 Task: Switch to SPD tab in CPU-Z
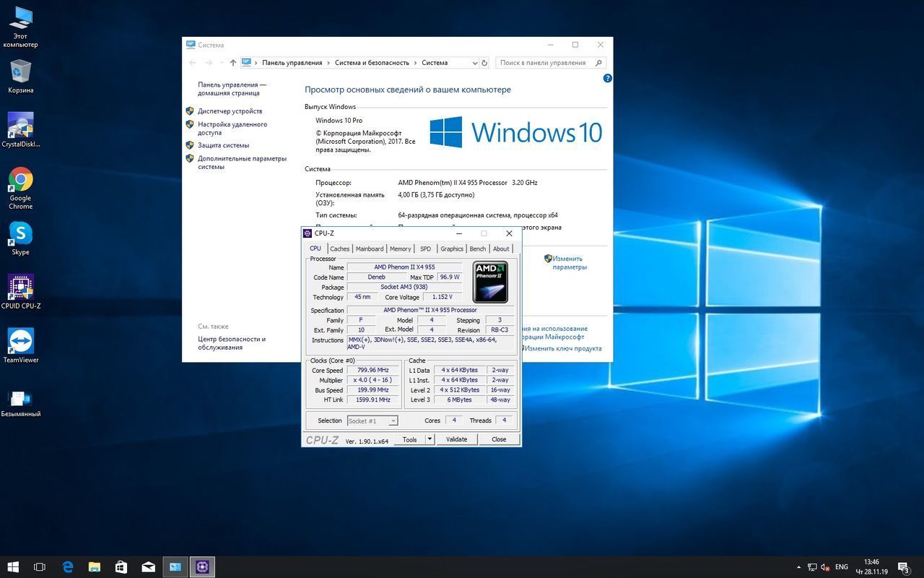click(x=426, y=249)
